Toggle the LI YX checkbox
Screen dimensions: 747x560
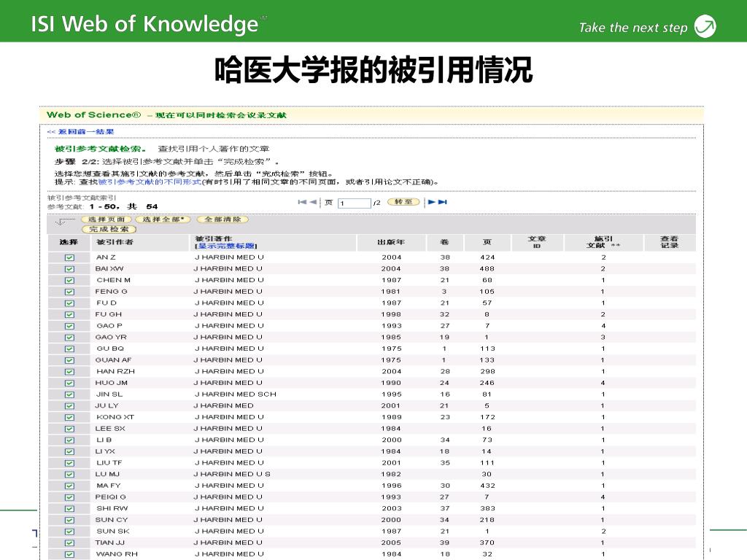(x=69, y=452)
